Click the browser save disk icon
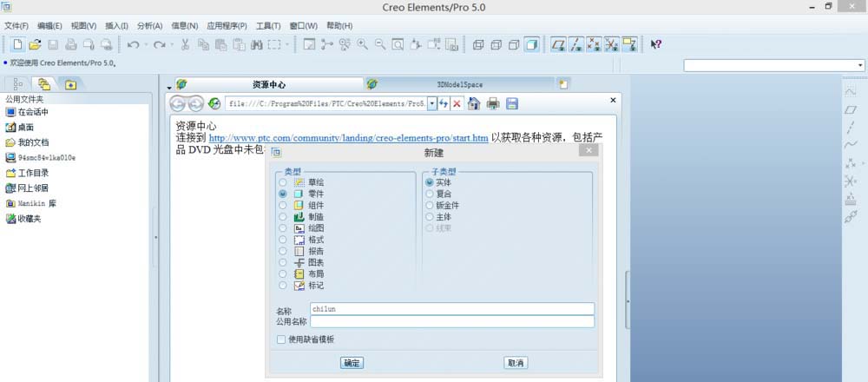 tap(512, 103)
